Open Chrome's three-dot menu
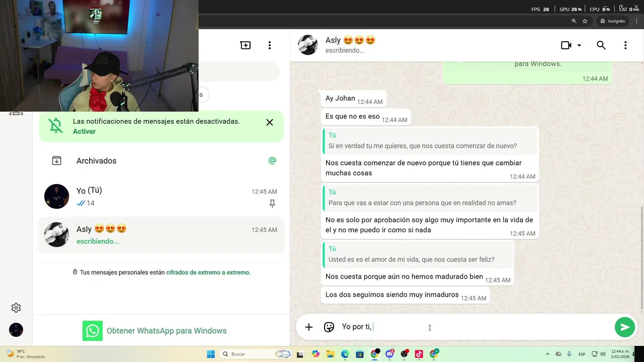 (637, 21)
